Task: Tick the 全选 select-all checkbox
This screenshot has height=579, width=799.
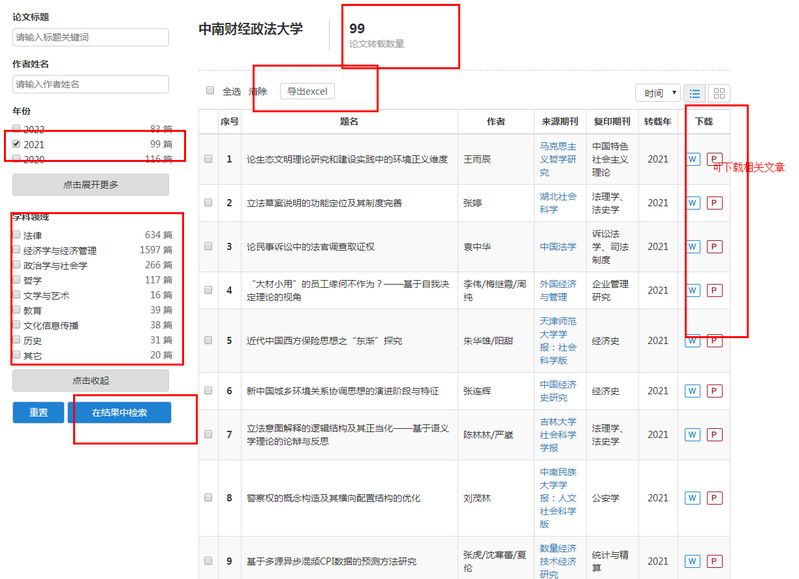Action: coord(210,91)
